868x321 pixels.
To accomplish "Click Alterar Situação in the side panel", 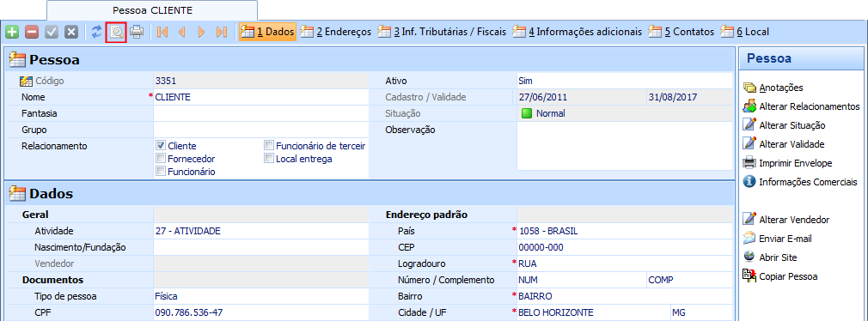I will coord(792,125).
